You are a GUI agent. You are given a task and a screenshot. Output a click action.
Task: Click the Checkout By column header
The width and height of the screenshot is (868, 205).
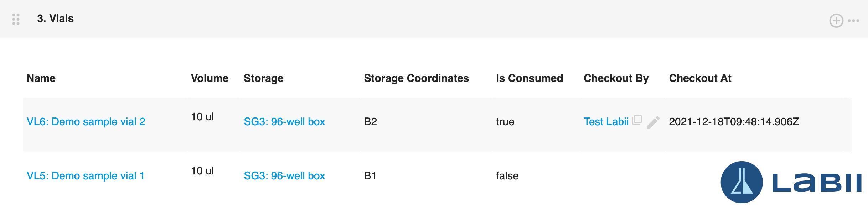(x=616, y=78)
